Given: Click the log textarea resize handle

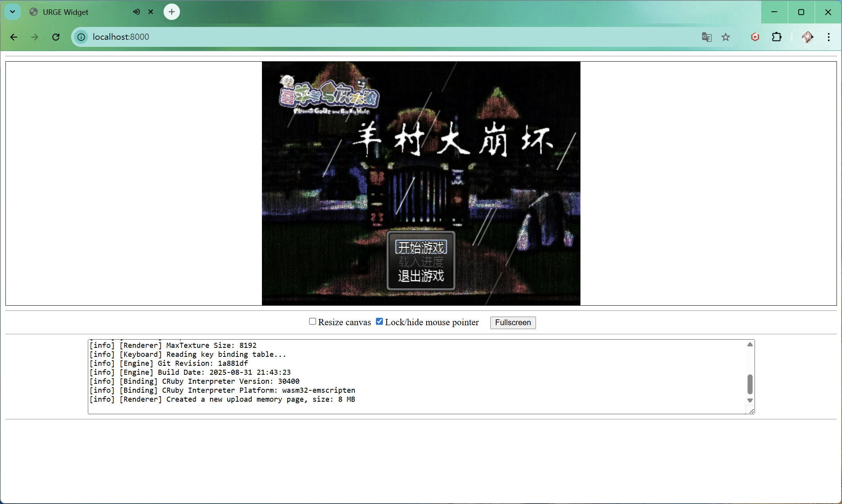Looking at the screenshot, I should click(x=751, y=410).
